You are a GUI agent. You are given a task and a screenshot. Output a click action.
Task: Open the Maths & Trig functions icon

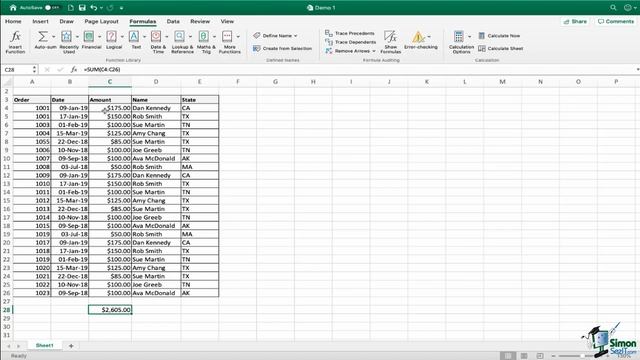point(203,37)
